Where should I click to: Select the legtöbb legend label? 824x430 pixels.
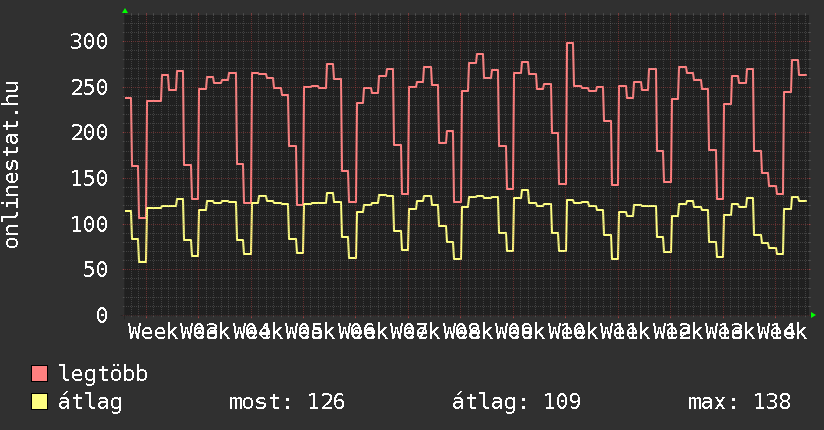103,375
